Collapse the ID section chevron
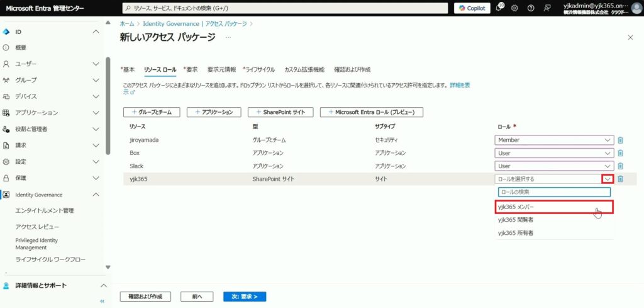Viewport: 644px width, 308px height. (96, 31)
